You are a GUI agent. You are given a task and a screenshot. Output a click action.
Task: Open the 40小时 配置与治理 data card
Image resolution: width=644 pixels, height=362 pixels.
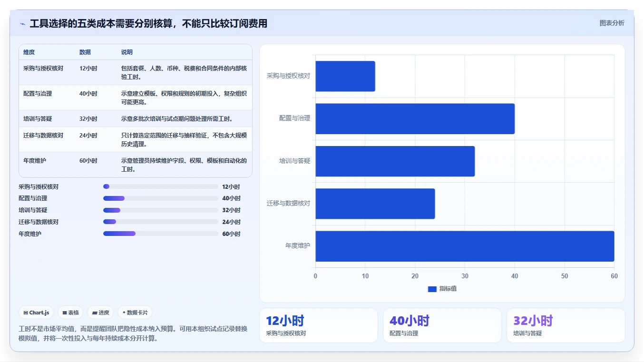pyautogui.click(x=442, y=325)
